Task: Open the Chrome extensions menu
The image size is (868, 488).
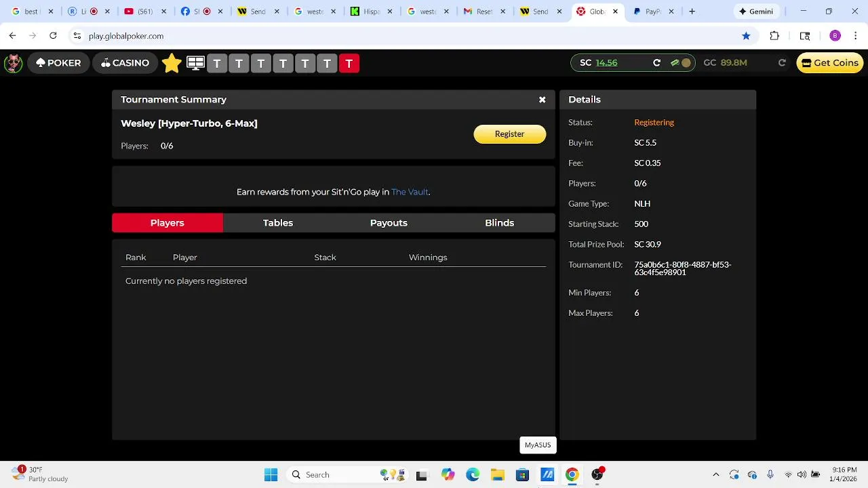Action: click(774, 36)
